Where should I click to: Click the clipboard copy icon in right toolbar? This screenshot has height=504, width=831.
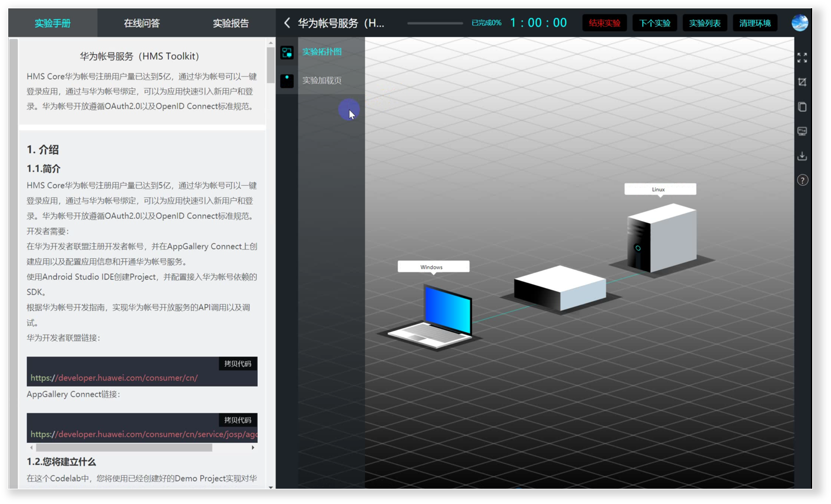tap(802, 107)
